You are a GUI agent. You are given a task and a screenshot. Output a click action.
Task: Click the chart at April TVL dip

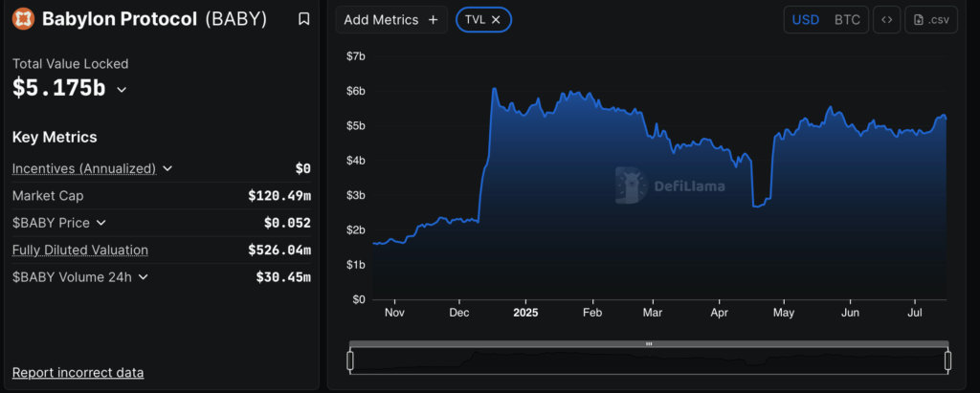761,205
